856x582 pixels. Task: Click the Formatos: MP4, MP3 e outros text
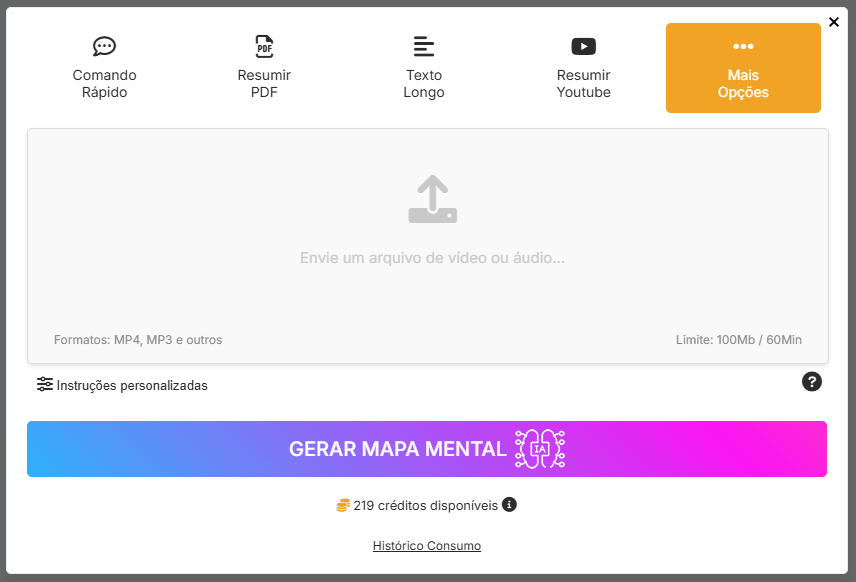(x=138, y=340)
